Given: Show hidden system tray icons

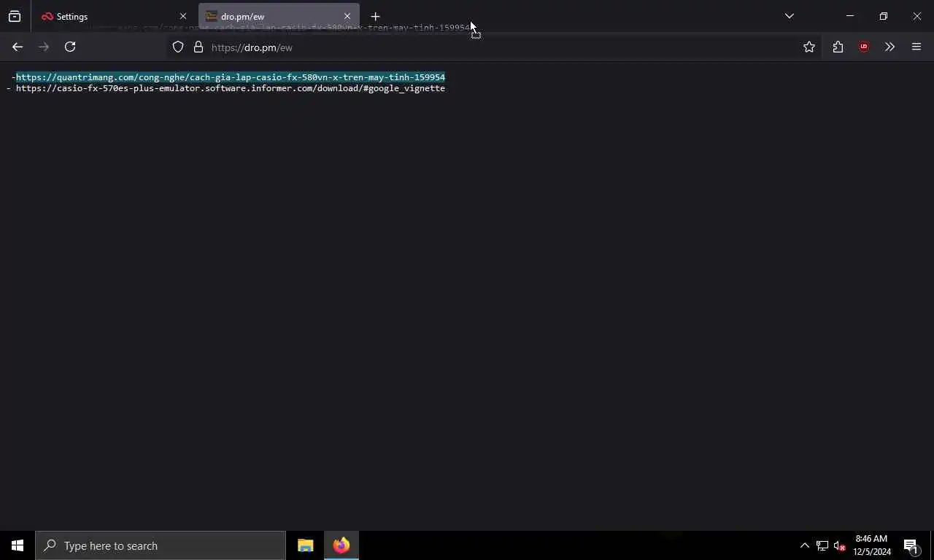Looking at the screenshot, I should click(804, 545).
